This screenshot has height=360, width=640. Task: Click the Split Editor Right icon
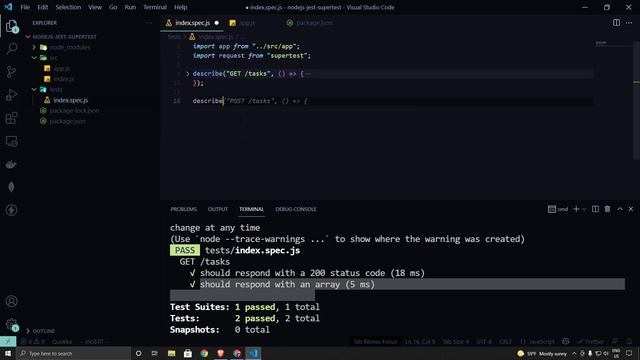(x=616, y=23)
